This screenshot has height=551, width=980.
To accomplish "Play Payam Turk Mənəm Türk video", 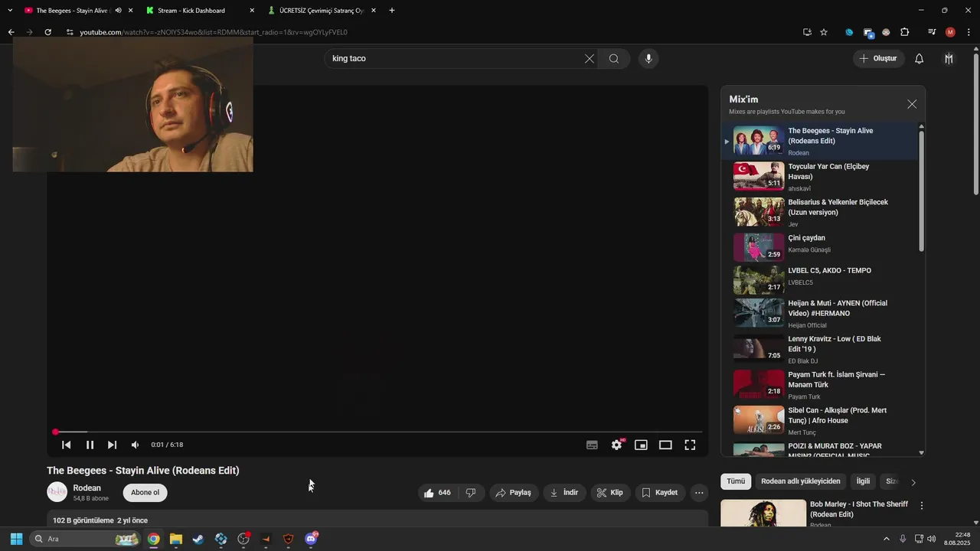I will pyautogui.click(x=819, y=386).
